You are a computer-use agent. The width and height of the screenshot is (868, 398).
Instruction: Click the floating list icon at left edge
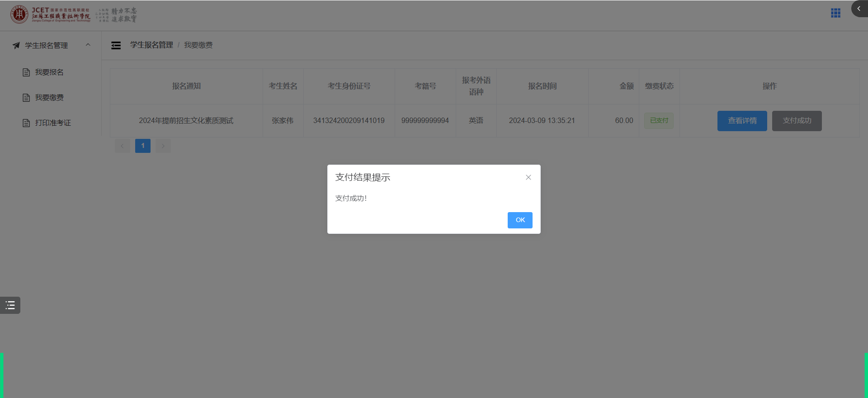click(10, 305)
